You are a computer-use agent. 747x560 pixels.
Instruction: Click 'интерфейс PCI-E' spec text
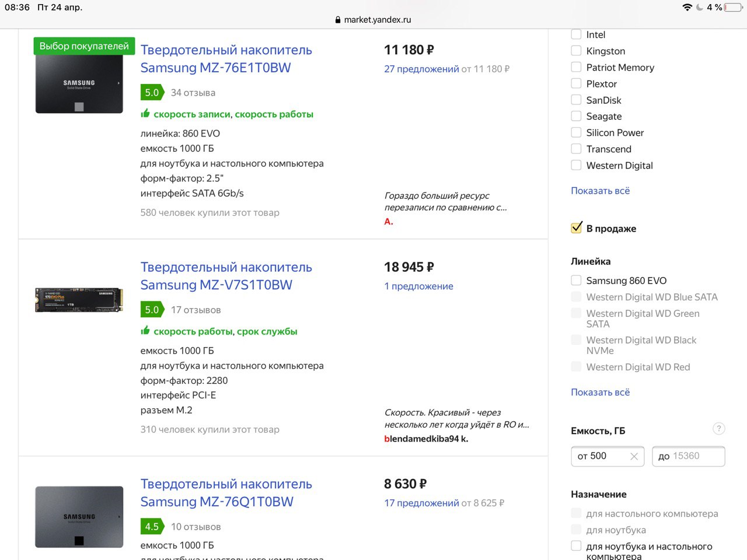click(x=178, y=395)
